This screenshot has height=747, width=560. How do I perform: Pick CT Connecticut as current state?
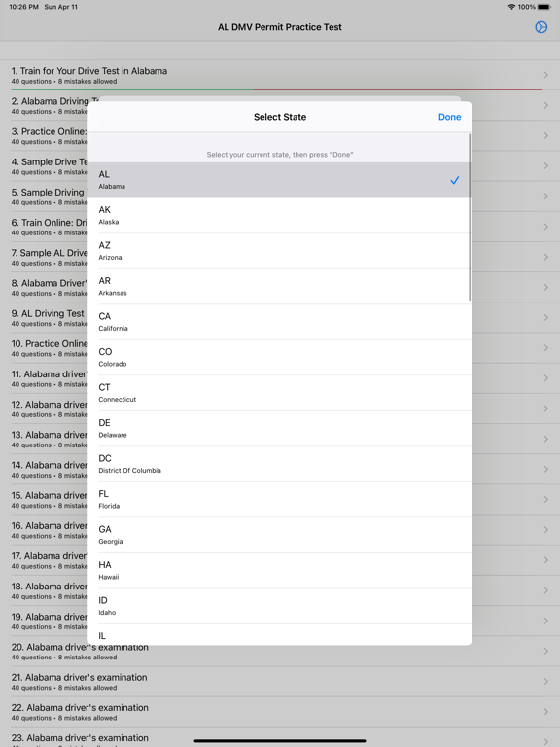(x=280, y=393)
